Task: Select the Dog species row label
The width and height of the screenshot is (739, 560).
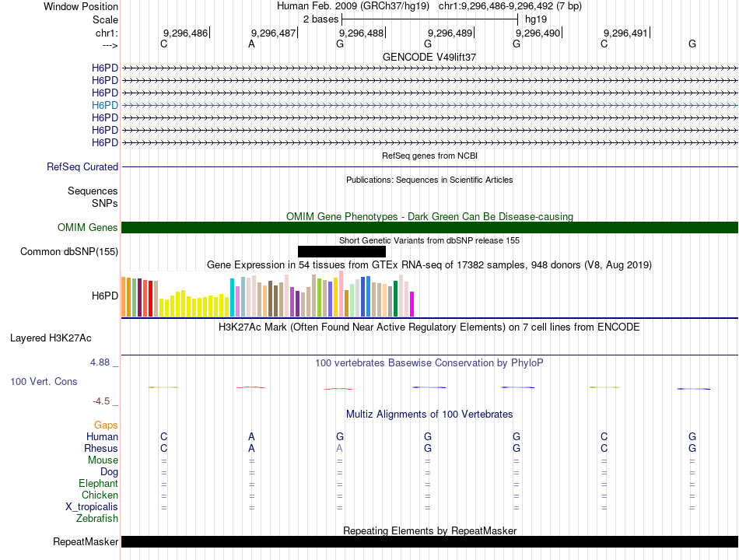Action: tap(109, 472)
